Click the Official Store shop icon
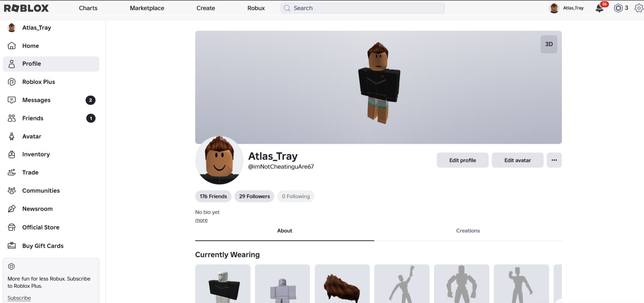644x303 pixels. (12, 227)
